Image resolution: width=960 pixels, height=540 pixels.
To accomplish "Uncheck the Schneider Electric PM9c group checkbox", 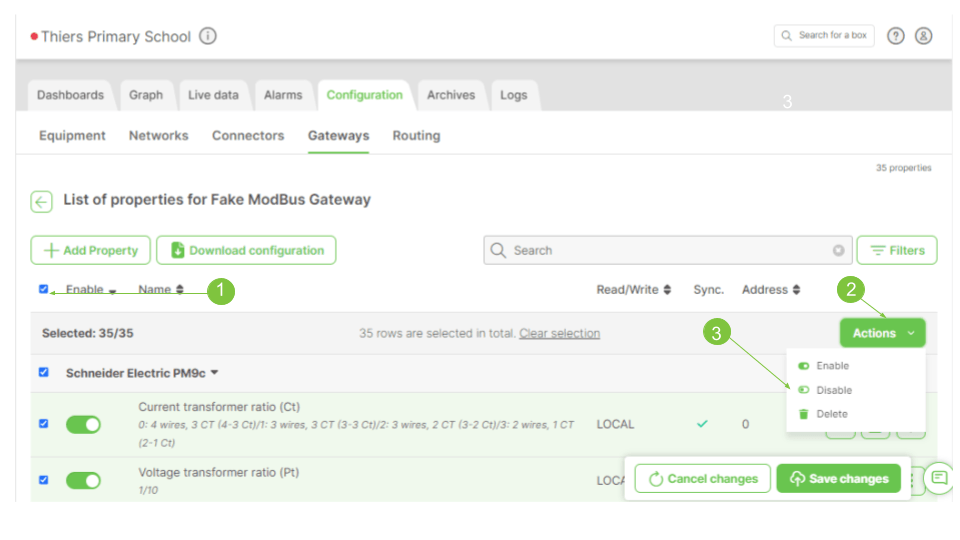I will coord(43,372).
